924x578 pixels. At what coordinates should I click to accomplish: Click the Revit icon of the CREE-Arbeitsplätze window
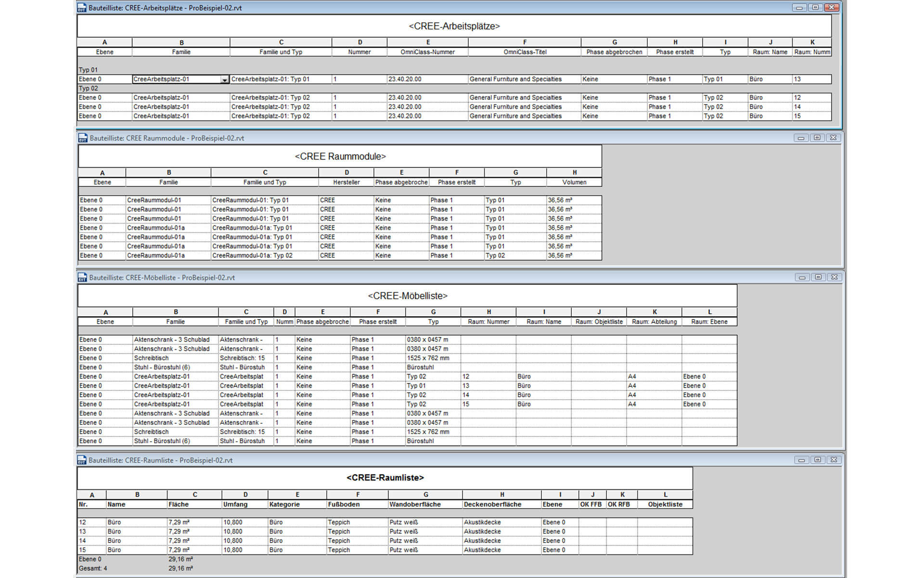tap(82, 8)
